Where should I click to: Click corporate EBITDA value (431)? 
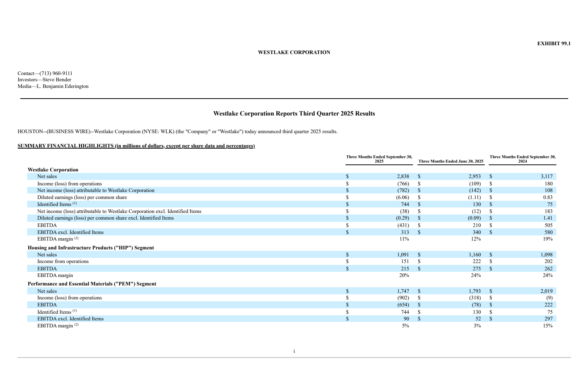(403, 225)
